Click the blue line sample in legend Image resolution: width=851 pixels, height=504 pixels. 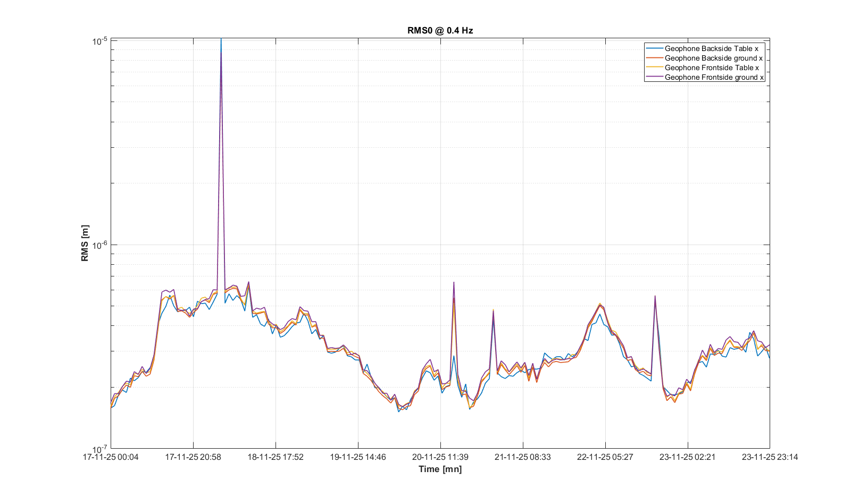pyautogui.click(x=654, y=48)
